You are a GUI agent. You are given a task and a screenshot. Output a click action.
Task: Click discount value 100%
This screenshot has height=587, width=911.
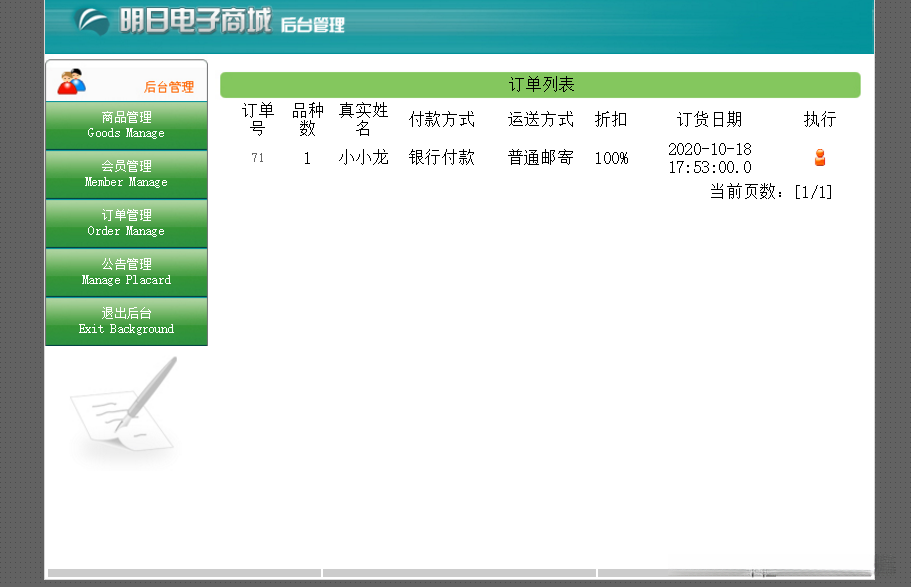coord(611,158)
